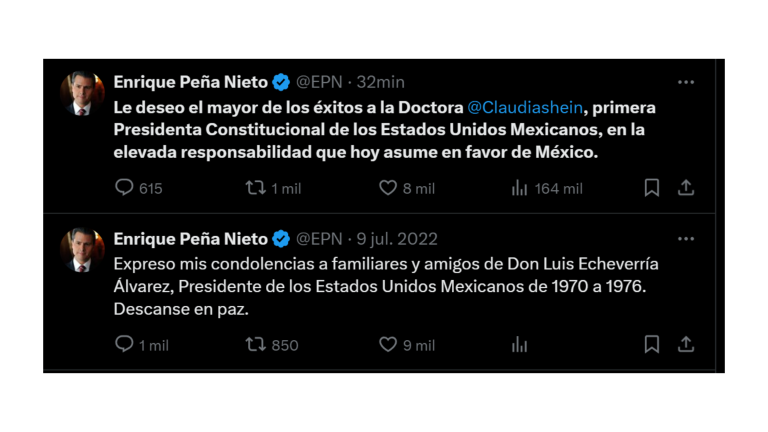This screenshot has height=432, width=768.
Task: Click Enrique Peña Nieto name on first tweet
Action: pyautogui.click(x=190, y=82)
